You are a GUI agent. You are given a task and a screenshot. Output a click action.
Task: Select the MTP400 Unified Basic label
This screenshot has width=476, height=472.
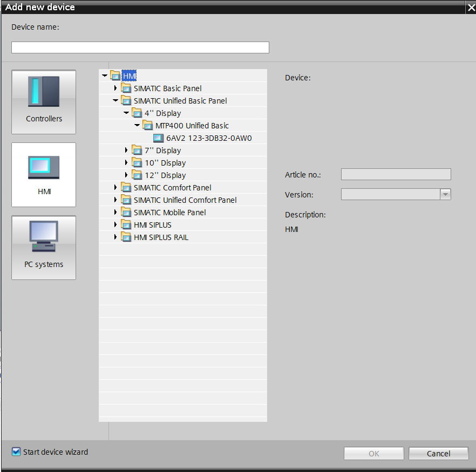(192, 126)
